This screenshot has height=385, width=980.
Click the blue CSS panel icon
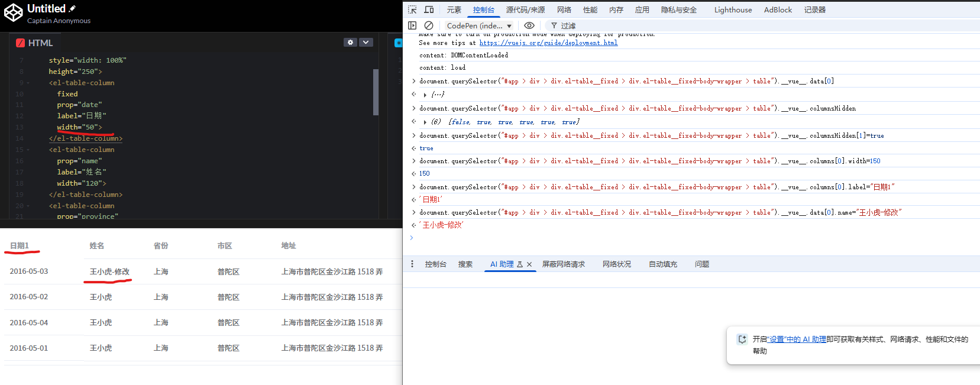point(399,43)
